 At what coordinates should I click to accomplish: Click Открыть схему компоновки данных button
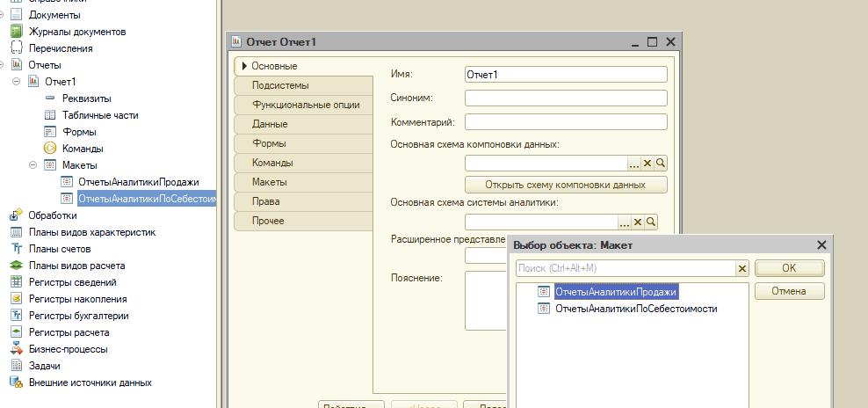[x=565, y=185]
